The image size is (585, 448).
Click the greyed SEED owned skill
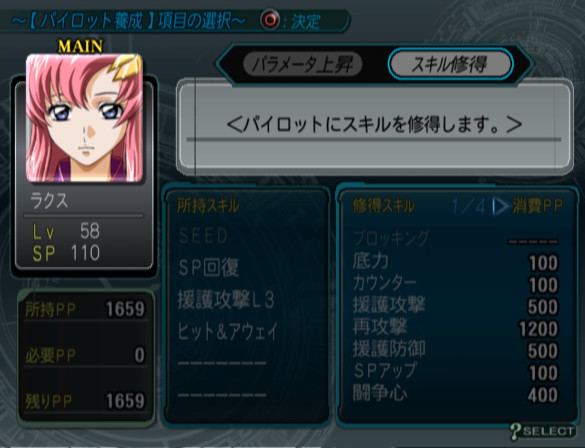click(x=203, y=236)
